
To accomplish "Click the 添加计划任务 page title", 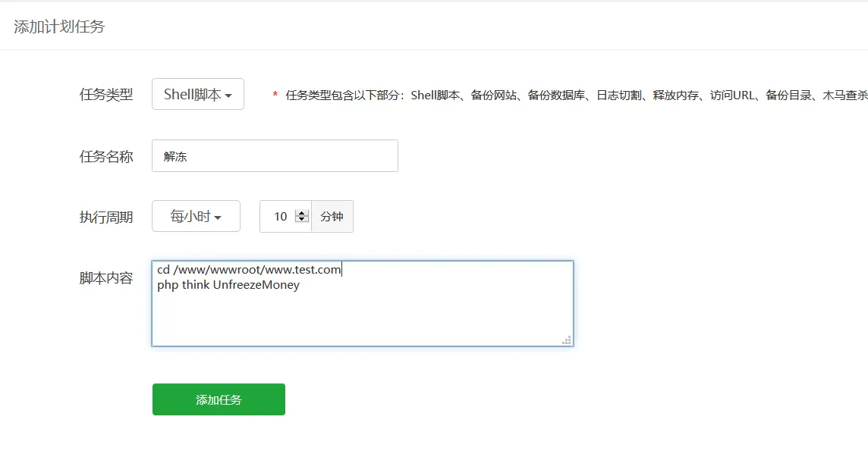I will (57, 26).
